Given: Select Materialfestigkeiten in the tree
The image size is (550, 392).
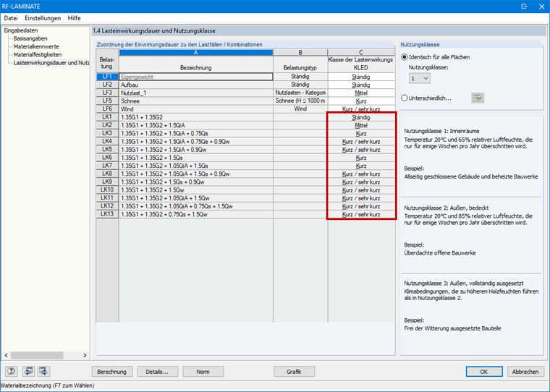Looking at the screenshot, I should 38,55.
